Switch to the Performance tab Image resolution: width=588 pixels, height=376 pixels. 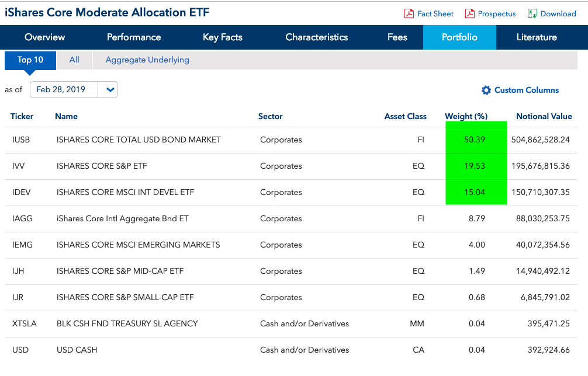point(133,37)
